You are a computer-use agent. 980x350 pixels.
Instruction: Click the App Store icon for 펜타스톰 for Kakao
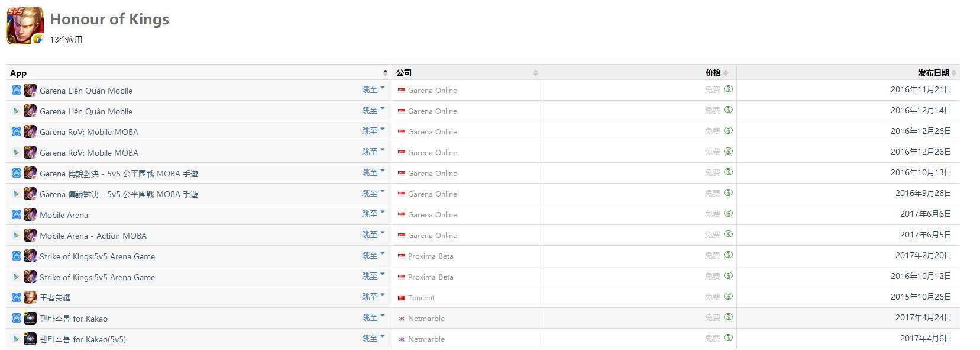click(17, 318)
